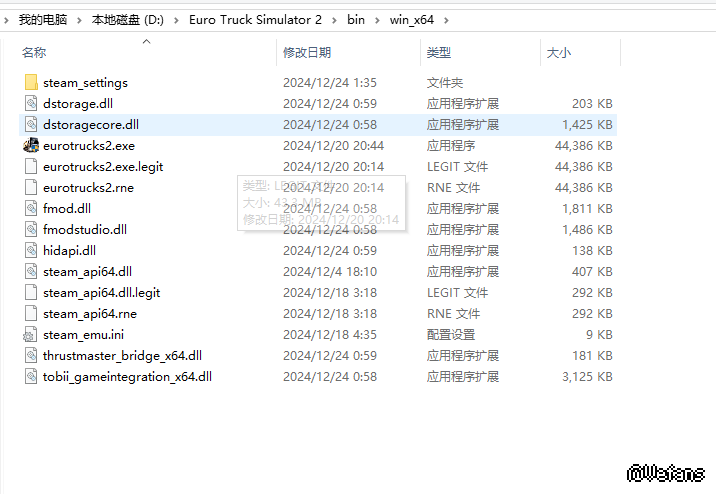Click the 配置设置 type of steam_emu.ini
The image size is (716, 494).
pos(451,335)
